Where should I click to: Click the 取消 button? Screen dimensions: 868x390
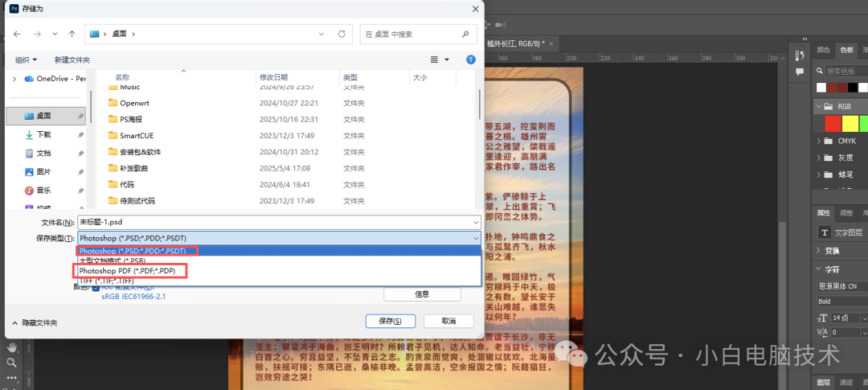click(449, 321)
